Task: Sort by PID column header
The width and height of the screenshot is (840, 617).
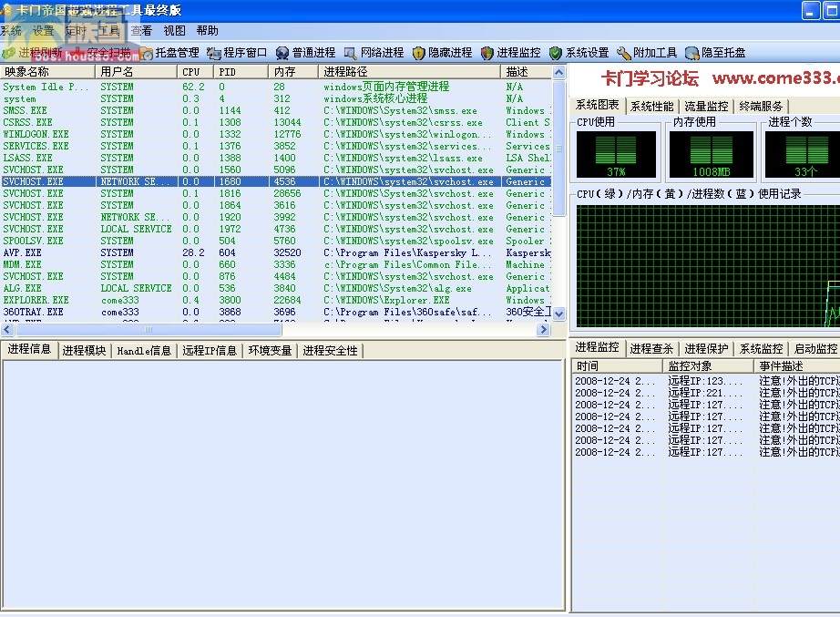Action: [241, 72]
